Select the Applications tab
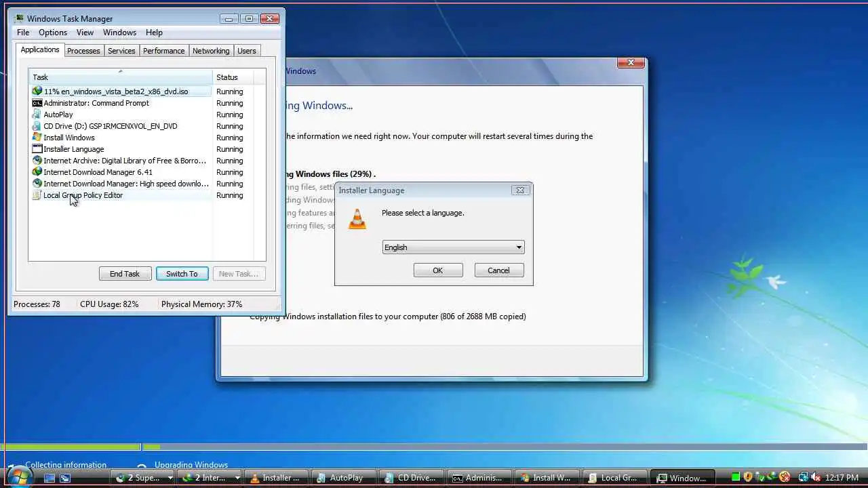 [40, 49]
